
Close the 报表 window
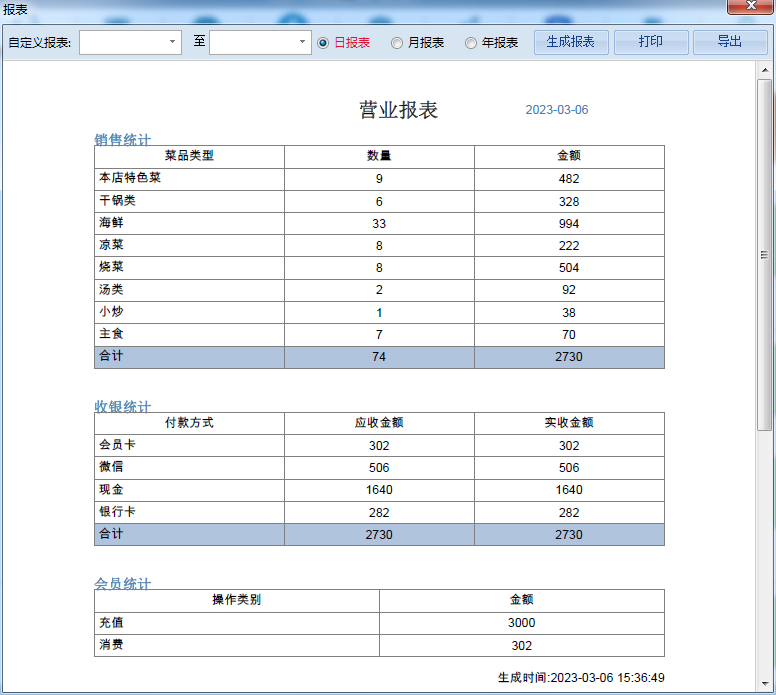tap(751, 6)
